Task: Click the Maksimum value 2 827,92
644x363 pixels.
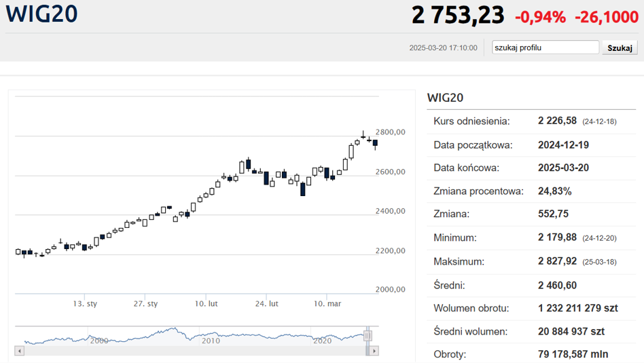Action: (557, 261)
